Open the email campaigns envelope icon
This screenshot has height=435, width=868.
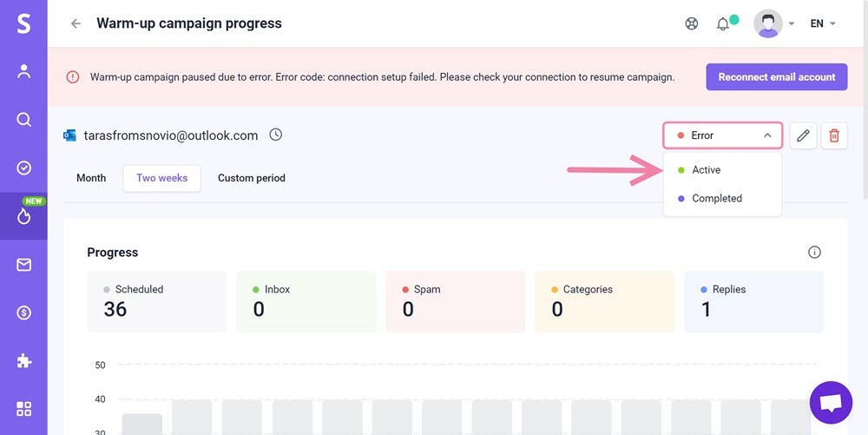(x=23, y=265)
